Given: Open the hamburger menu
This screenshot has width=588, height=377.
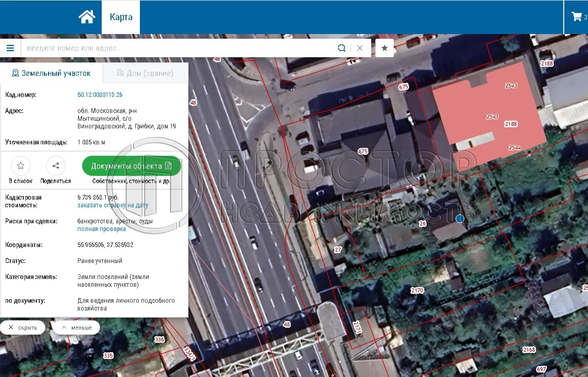Looking at the screenshot, I should coord(10,48).
